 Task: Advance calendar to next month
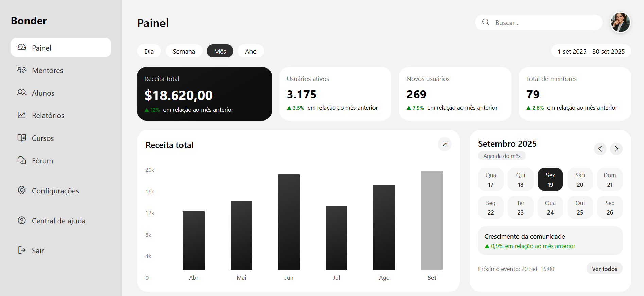pos(616,149)
